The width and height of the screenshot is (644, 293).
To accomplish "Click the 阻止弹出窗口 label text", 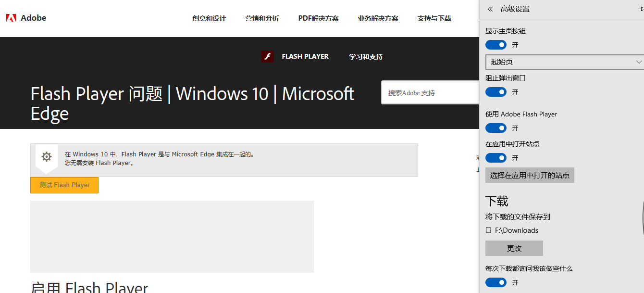I will pyautogui.click(x=506, y=78).
